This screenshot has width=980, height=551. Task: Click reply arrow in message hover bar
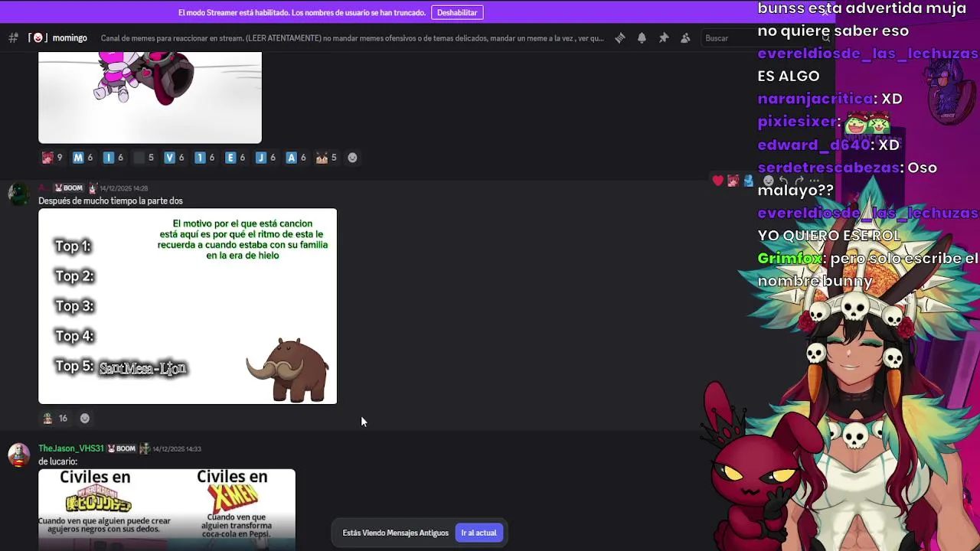[783, 181]
